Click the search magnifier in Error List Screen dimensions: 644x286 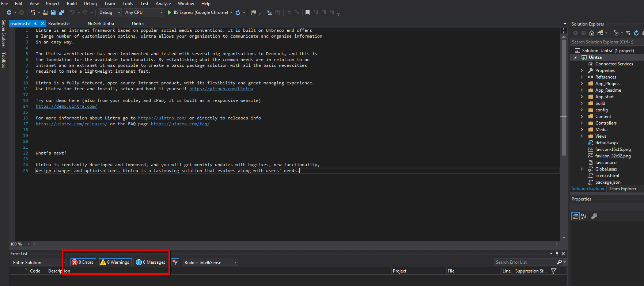point(560,262)
